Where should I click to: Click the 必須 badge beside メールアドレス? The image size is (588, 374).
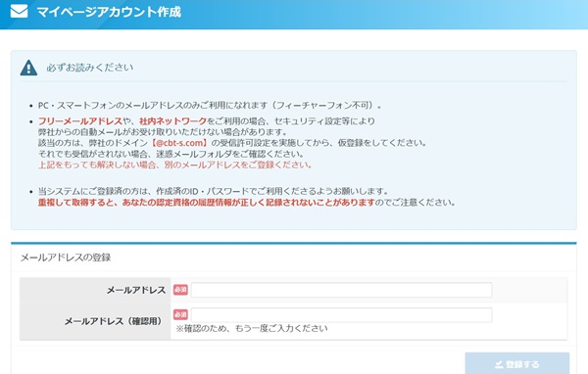[180, 289]
